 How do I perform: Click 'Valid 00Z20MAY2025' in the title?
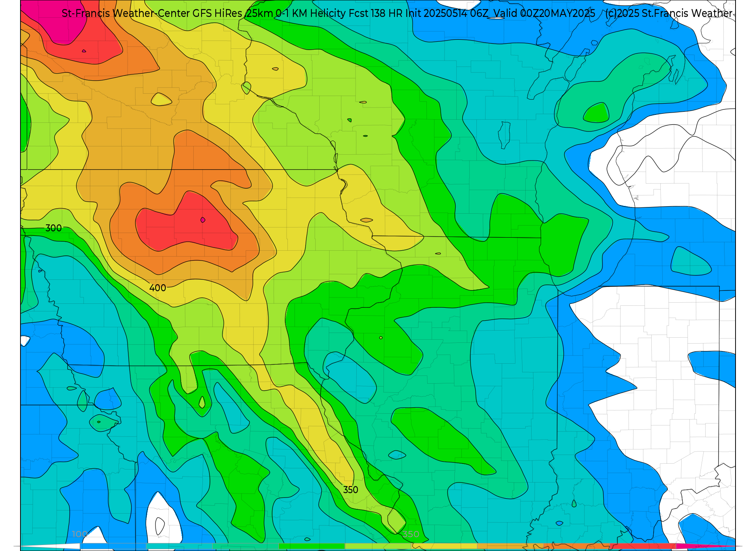pyautogui.click(x=544, y=13)
